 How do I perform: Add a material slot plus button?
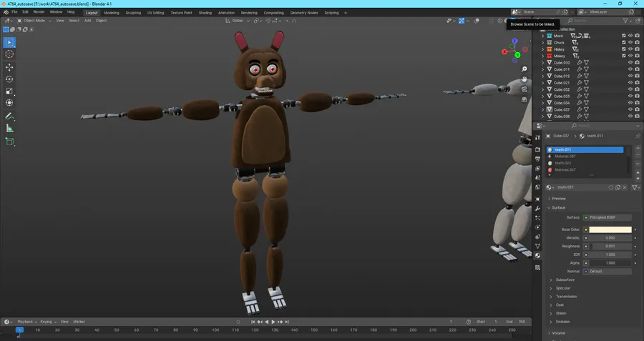(638, 148)
